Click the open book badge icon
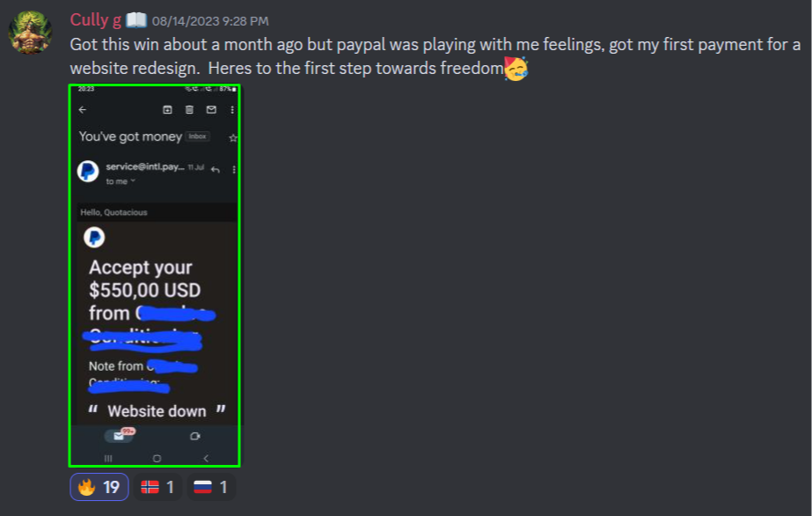Screen dimensions: 812x516 tap(136, 20)
